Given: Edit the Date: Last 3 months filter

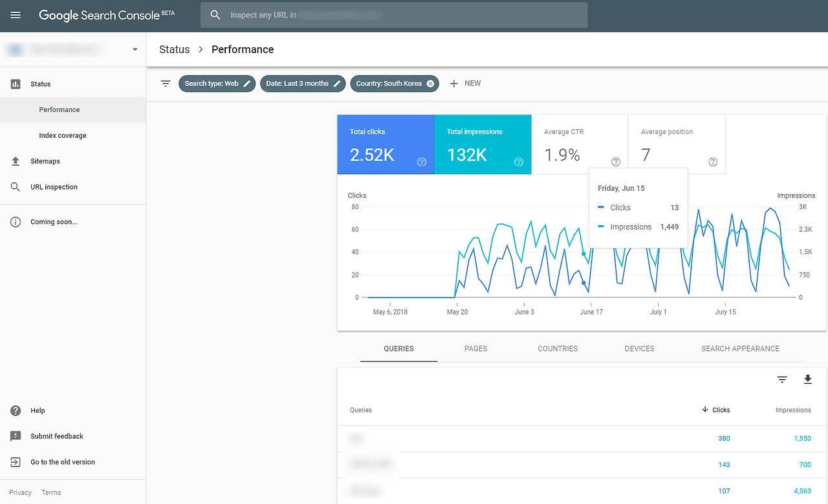Looking at the screenshot, I should (303, 83).
